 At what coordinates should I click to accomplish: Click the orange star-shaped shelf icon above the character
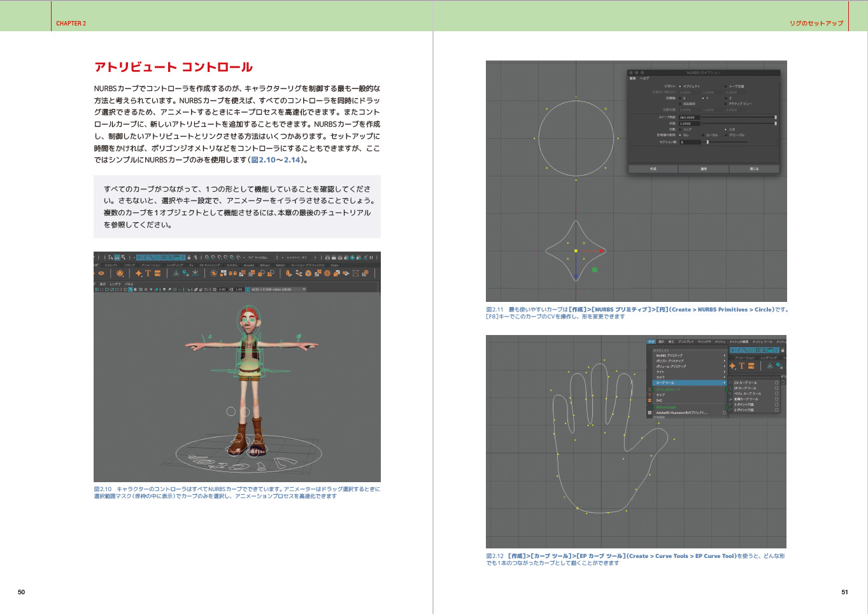(139, 273)
